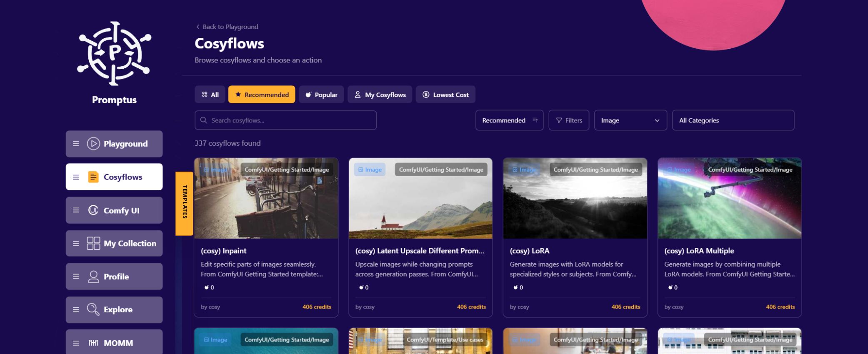Click "by cosy" on the (cosy) LoRA card
Viewport: 868px width, 354px height.
pos(520,307)
